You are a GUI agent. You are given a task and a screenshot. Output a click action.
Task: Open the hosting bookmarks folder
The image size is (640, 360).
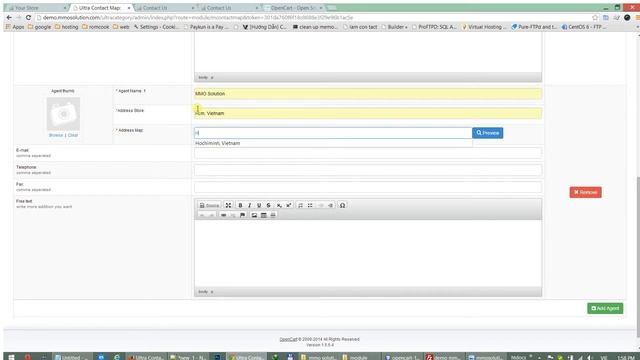point(66,27)
